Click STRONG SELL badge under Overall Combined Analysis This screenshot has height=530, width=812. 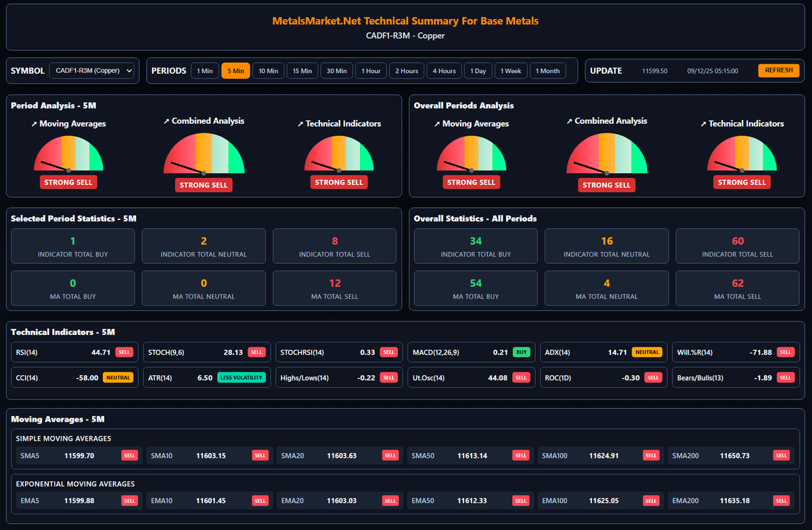tap(607, 185)
